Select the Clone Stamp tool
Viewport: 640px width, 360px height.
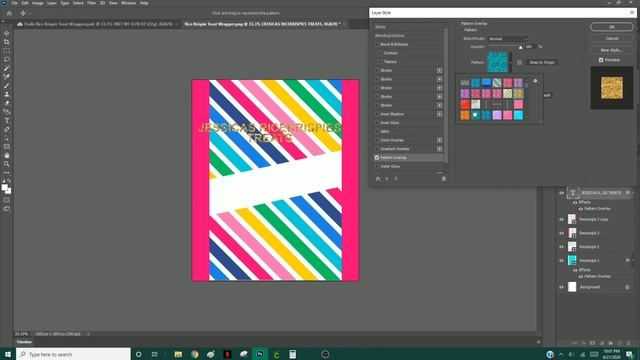(7, 94)
